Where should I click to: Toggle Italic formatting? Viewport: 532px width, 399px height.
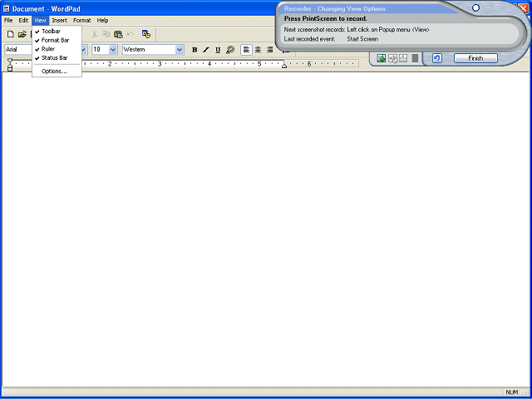pos(206,50)
